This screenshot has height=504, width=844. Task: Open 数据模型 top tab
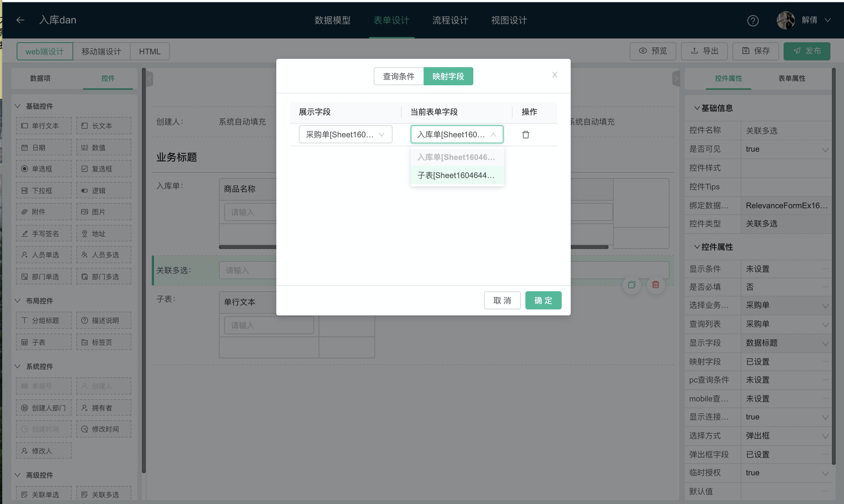[333, 20]
